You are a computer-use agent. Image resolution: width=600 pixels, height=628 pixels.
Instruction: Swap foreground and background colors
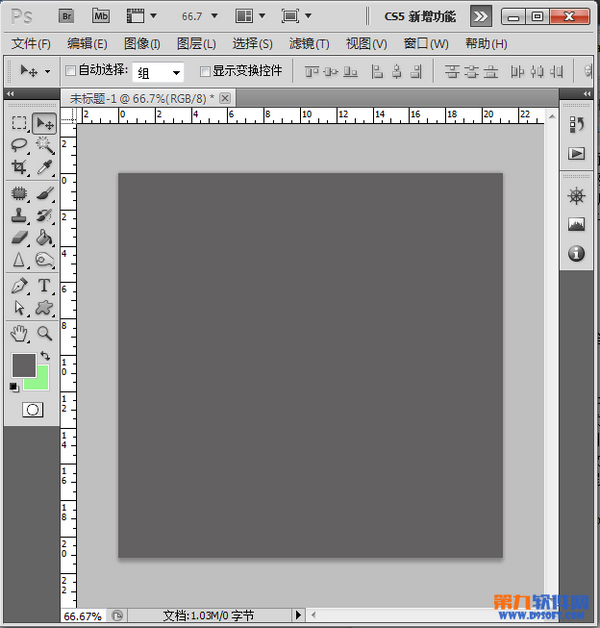45,356
